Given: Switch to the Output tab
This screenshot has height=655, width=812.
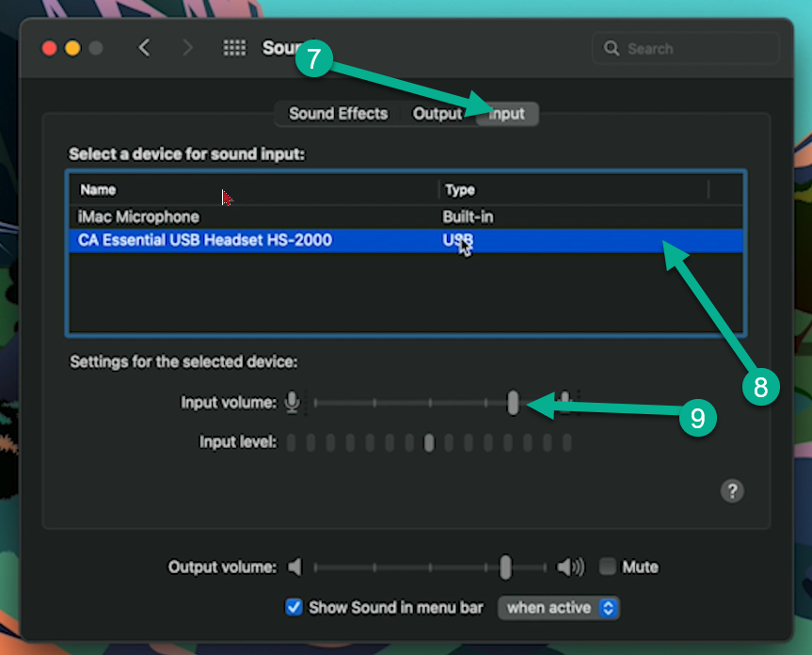Looking at the screenshot, I should pos(438,113).
